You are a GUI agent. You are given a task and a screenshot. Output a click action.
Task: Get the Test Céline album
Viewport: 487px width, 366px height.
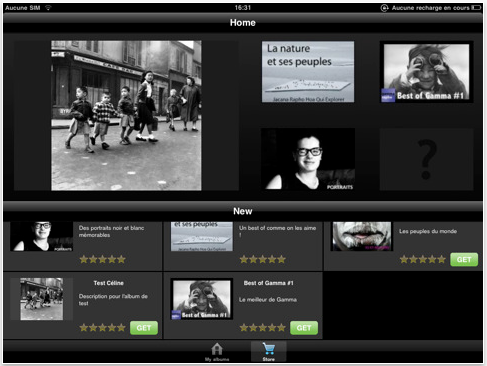tap(144, 328)
